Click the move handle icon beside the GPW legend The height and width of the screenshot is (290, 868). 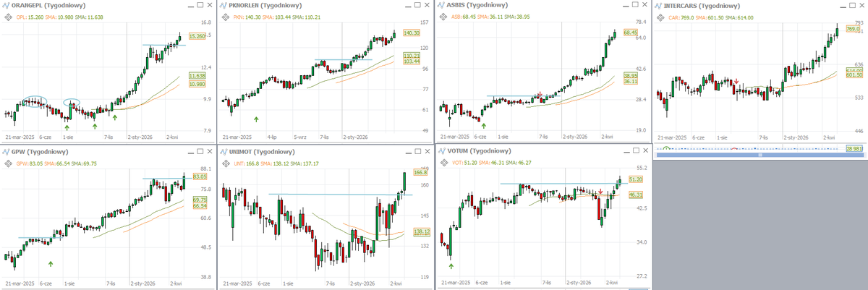(x=7, y=163)
